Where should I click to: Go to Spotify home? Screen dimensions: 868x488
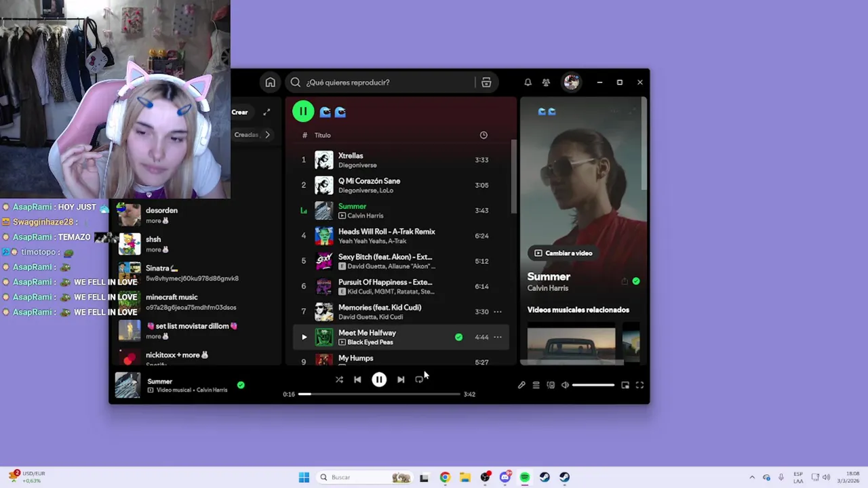pos(270,82)
